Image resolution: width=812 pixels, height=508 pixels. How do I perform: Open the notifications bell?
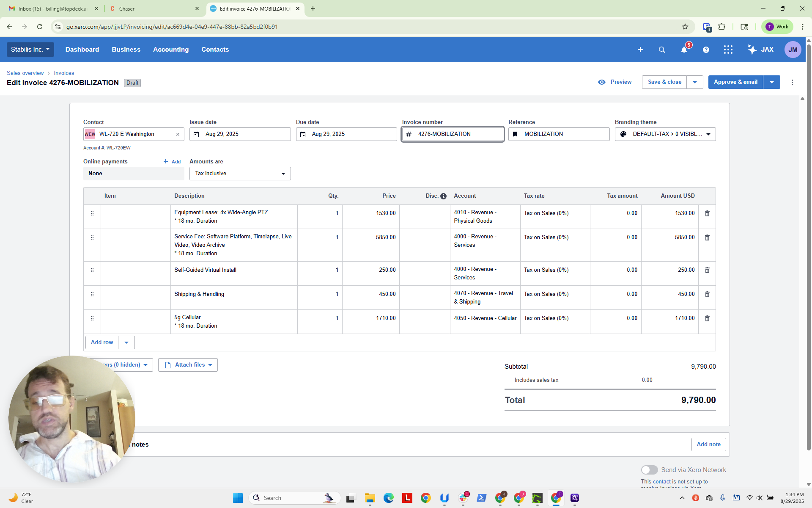684,50
